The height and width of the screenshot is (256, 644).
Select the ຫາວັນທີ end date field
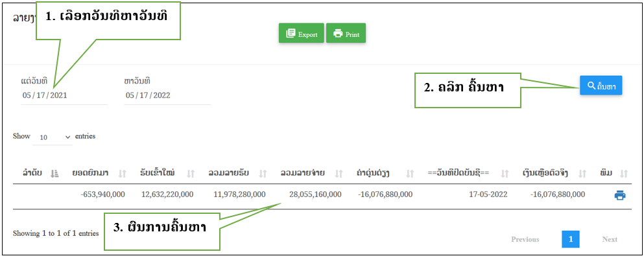(x=167, y=95)
